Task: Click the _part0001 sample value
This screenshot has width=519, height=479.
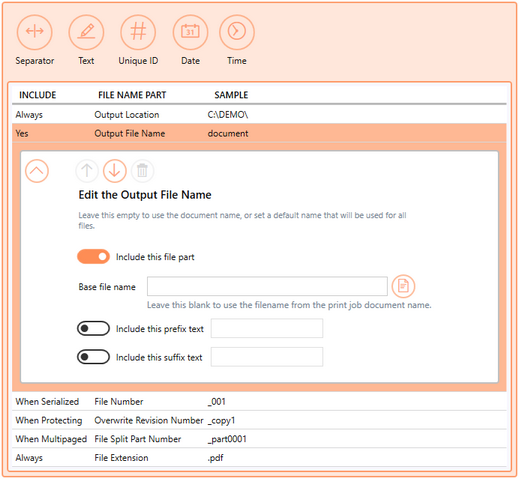Action: pos(227,439)
